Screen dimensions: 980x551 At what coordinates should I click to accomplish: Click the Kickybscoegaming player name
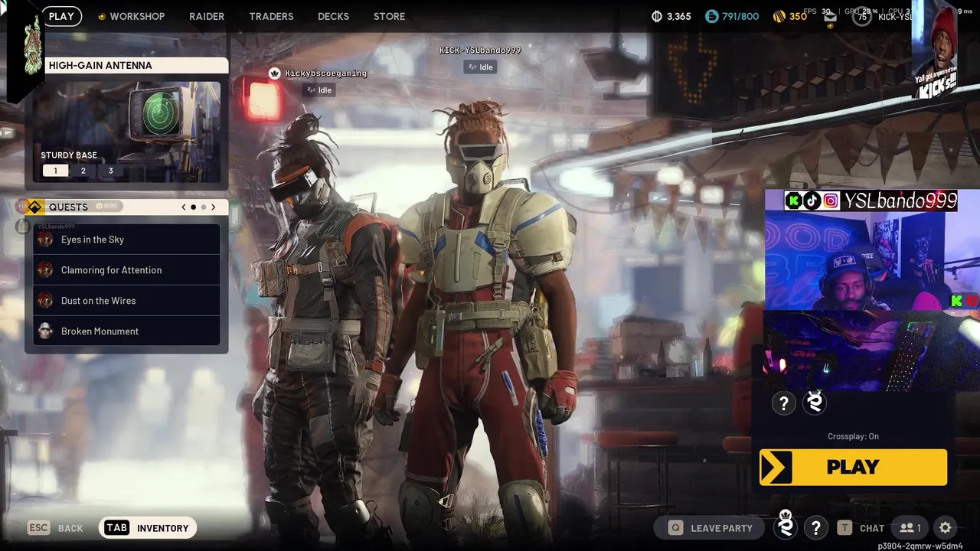point(326,73)
